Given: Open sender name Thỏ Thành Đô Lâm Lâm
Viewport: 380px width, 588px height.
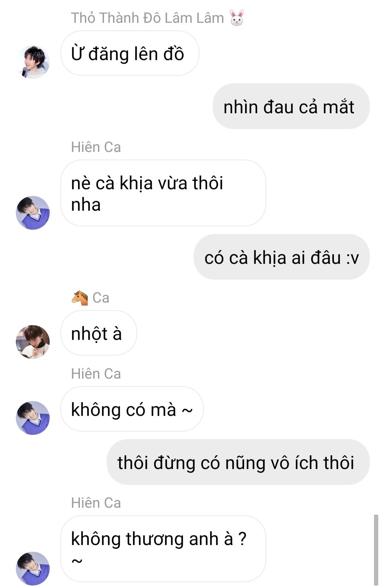Looking at the screenshot, I should click(x=147, y=18).
